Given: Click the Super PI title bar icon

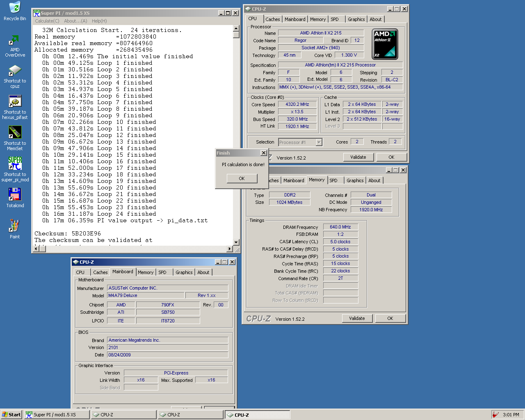Looking at the screenshot, I should pyautogui.click(x=37, y=13).
